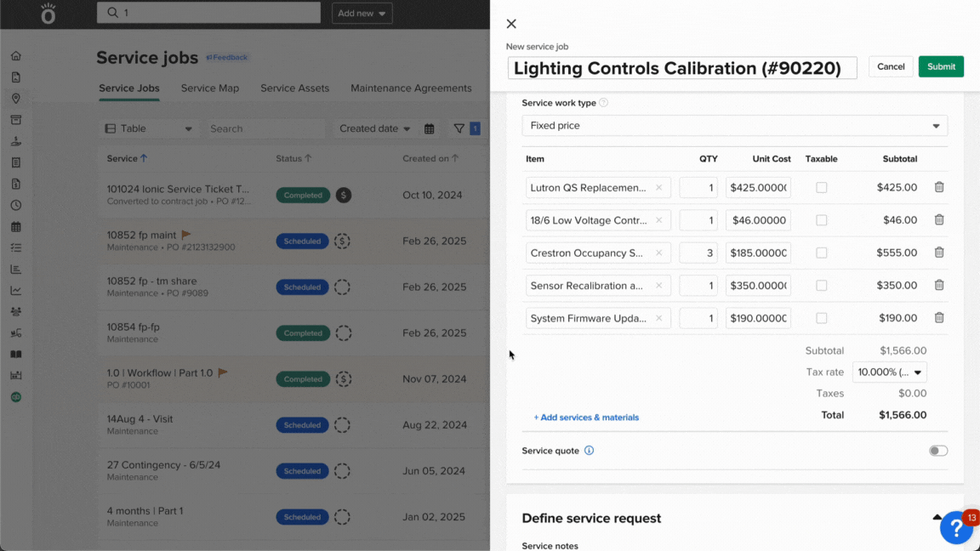Enable the Service quote toggle

pyautogui.click(x=937, y=451)
